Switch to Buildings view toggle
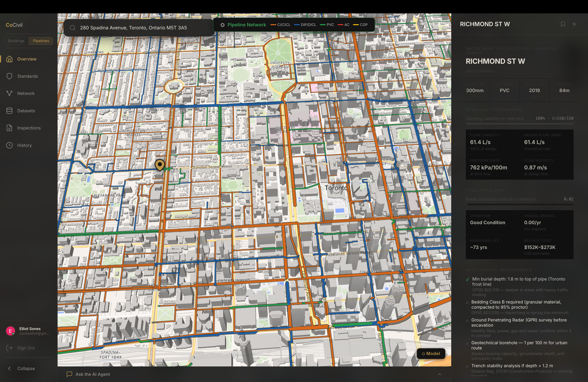The image size is (588, 382). pos(16,41)
